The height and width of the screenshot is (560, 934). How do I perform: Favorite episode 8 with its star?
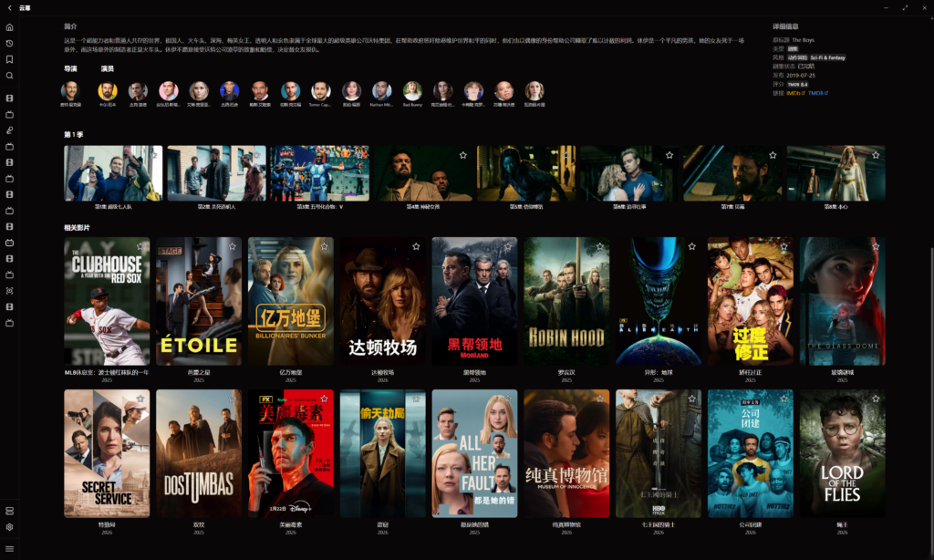coord(876,155)
